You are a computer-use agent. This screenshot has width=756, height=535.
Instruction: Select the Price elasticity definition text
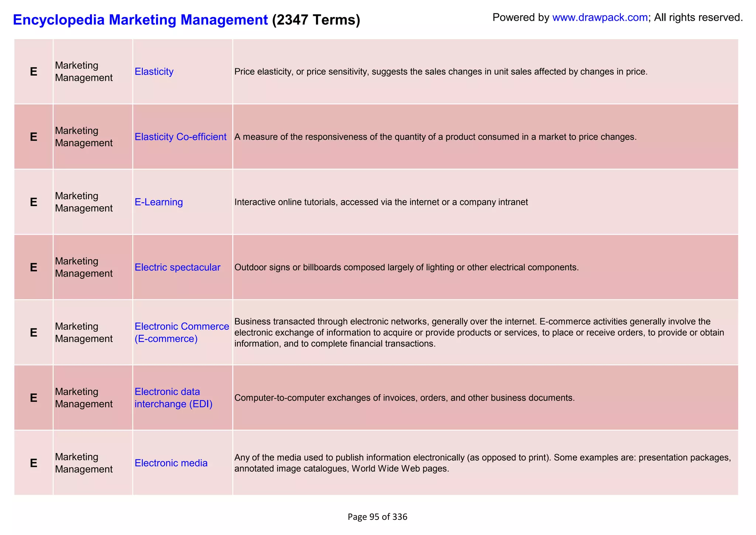pyautogui.click(x=441, y=72)
